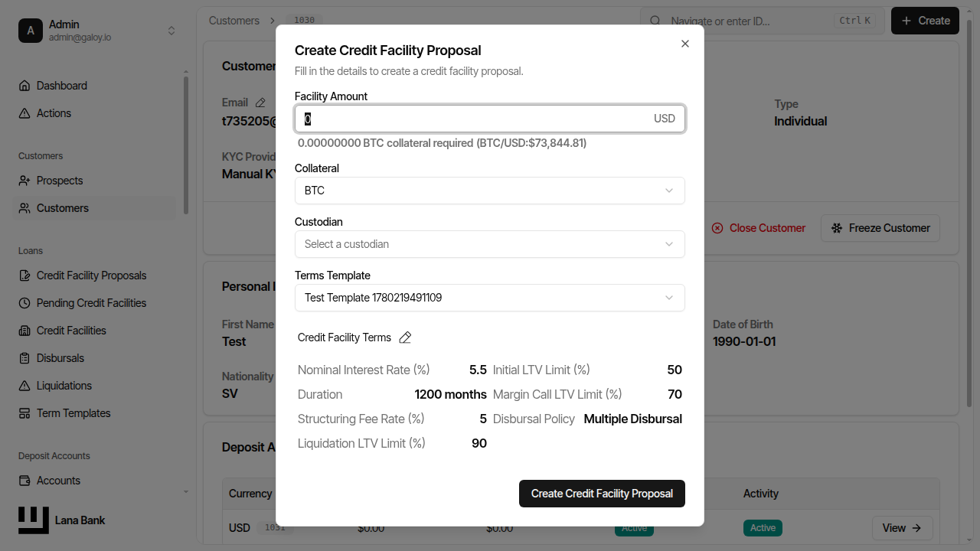The image size is (980, 551).
Task: Click the Customers breadcrumb link
Action: click(234, 21)
